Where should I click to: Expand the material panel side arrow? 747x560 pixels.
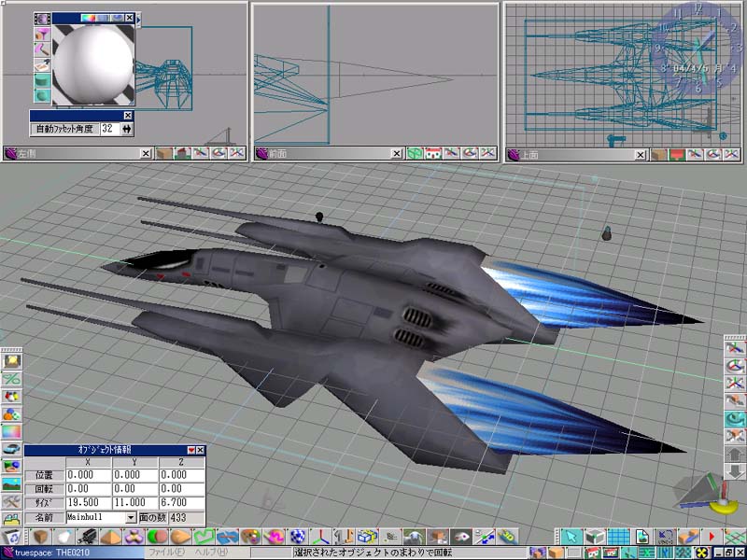(x=139, y=18)
